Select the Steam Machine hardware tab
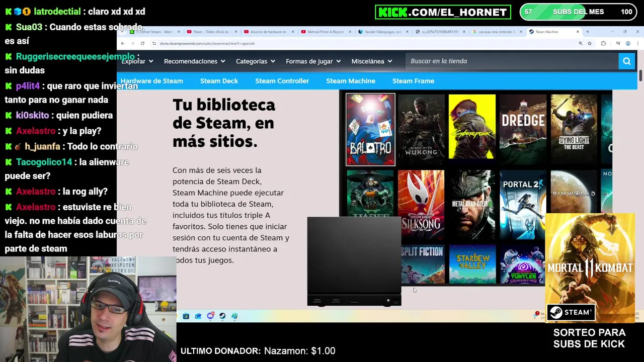The height and width of the screenshot is (362, 644). pyautogui.click(x=351, y=81)
